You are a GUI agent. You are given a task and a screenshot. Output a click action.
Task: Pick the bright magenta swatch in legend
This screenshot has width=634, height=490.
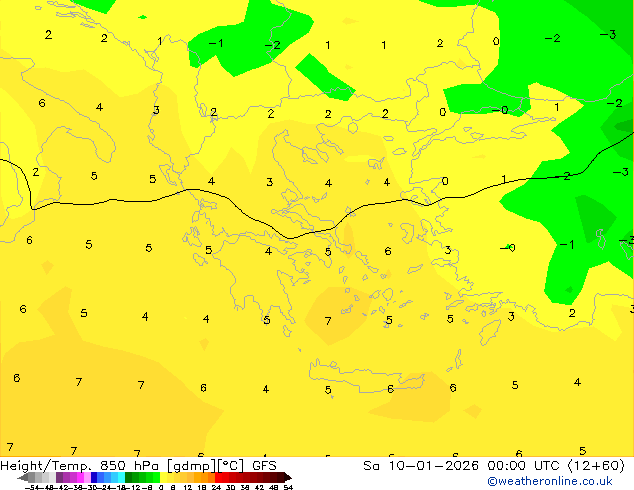[x=80, y=477]
